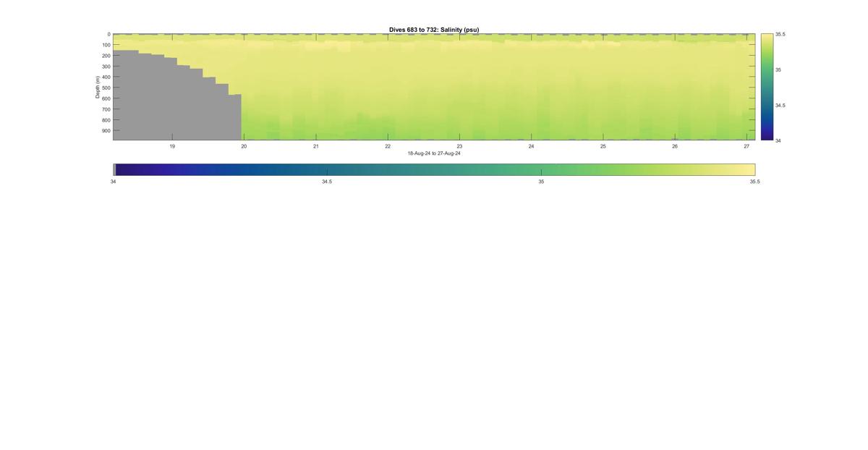Click the '35.5' label under the horizontal colorbar
Viewport: 868px width, 450px height.
click(754, 182)
